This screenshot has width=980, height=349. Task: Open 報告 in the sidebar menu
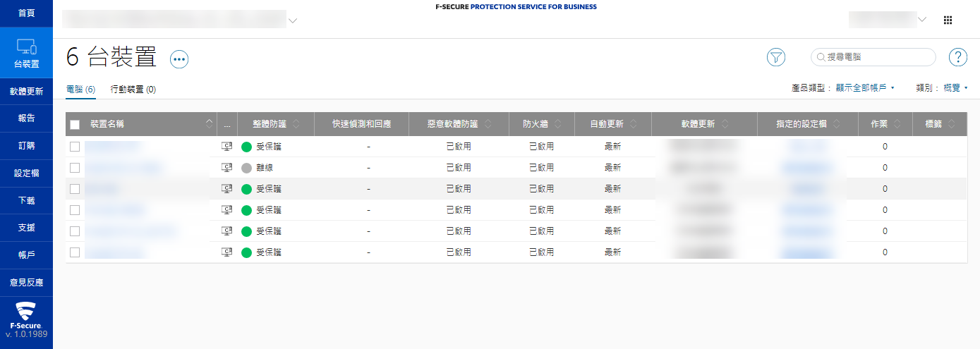coord(26,118)
